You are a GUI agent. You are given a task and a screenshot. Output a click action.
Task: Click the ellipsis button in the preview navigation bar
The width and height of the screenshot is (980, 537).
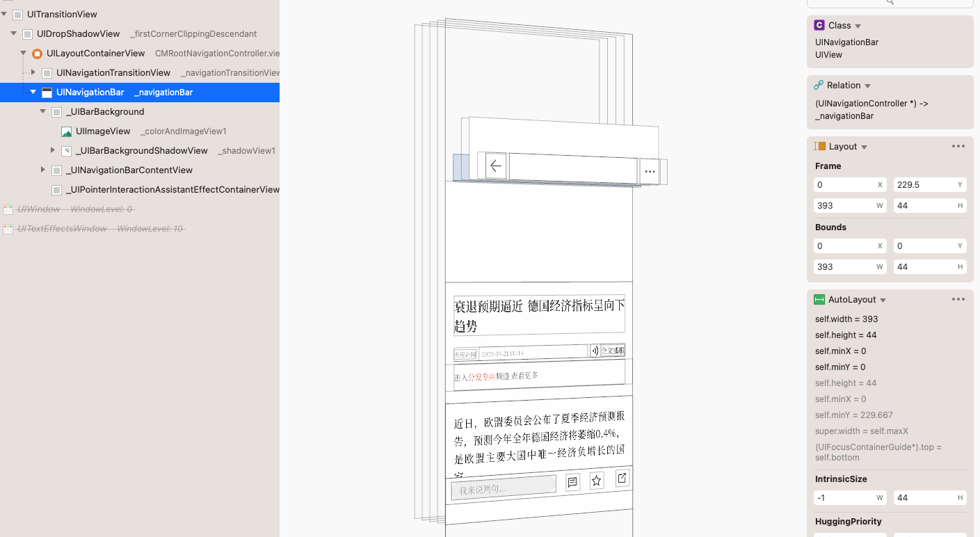click(x=650, y=171)
